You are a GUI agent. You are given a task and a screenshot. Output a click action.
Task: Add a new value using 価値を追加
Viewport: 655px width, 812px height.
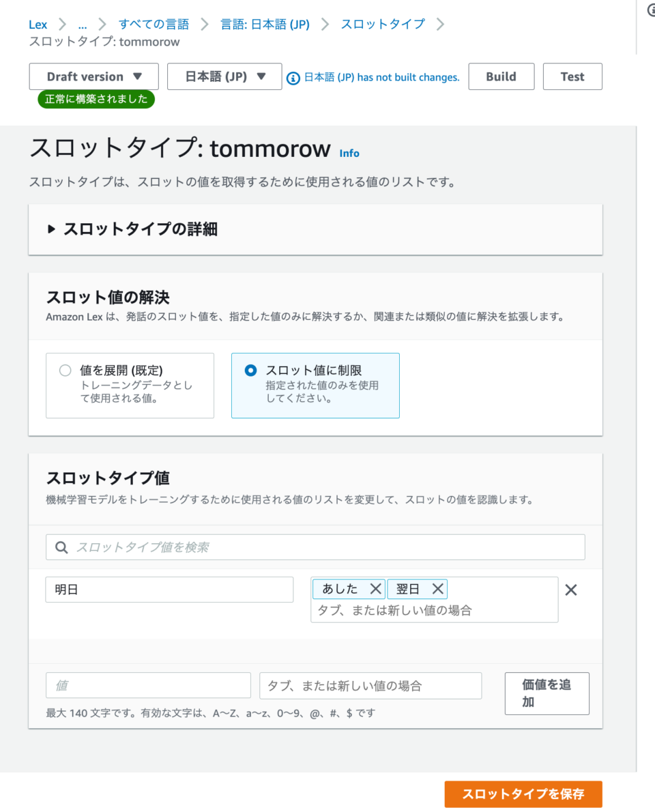click(x=547, y=693)
